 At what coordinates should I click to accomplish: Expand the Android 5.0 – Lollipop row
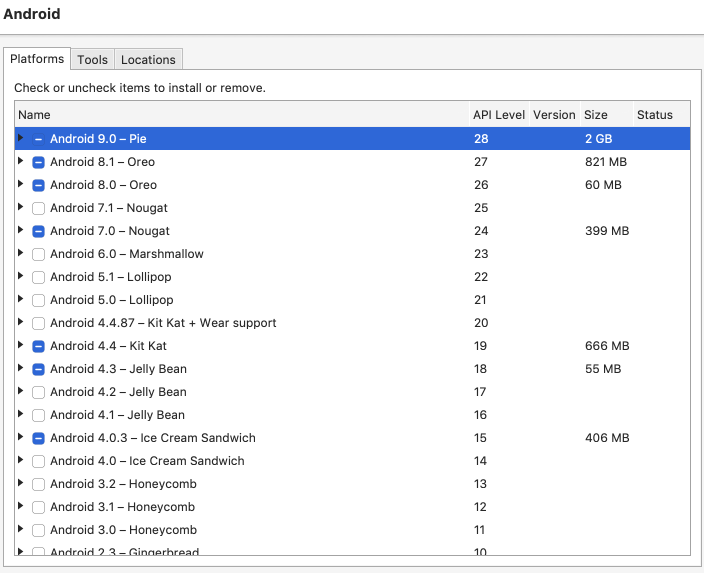tap(20, 298)
